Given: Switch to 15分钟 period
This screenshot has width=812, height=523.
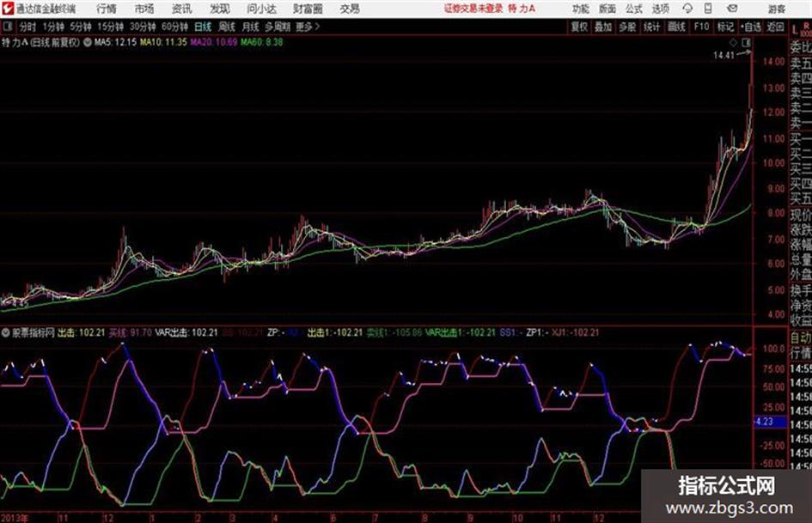Looking at the screenshot, I should [x=111, y=27].
